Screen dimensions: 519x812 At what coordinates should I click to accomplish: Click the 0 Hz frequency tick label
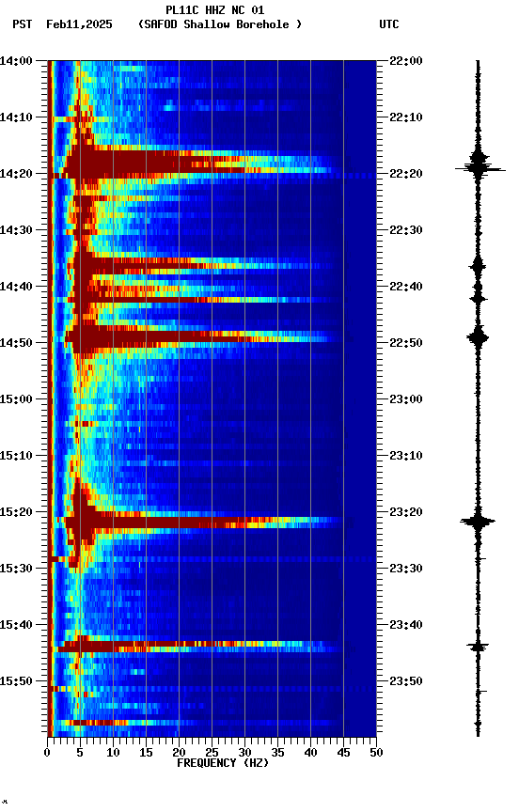click(x=47, y=753)
